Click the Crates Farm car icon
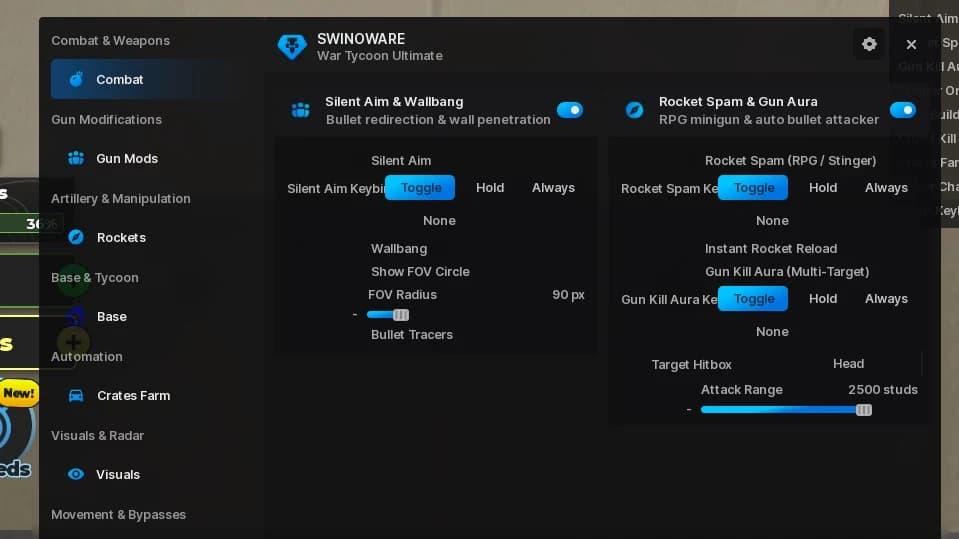 pyautogui.click(x=76, y=395)
